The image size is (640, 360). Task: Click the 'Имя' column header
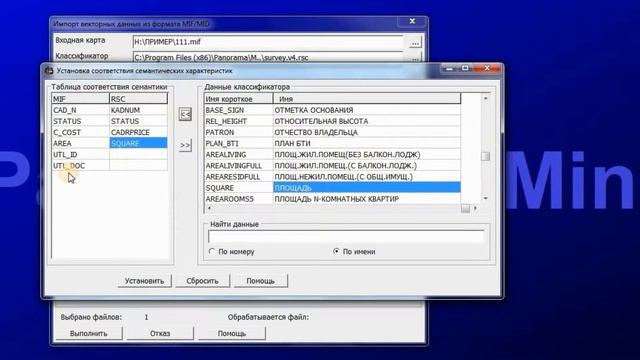pos(367,99)
